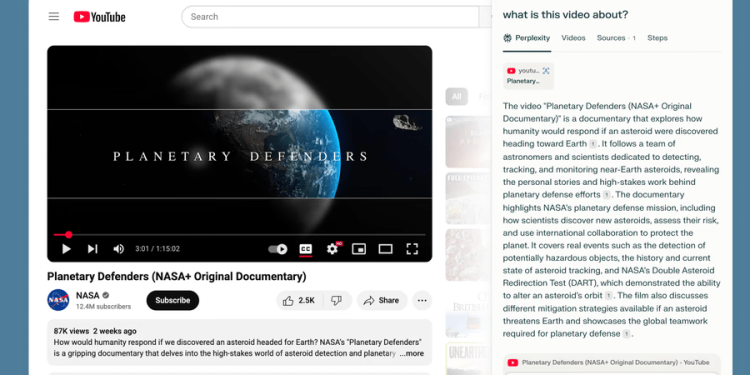750x375 pixels.
Task: Go to the YouTube home logo
Action: tap(99, 17)
